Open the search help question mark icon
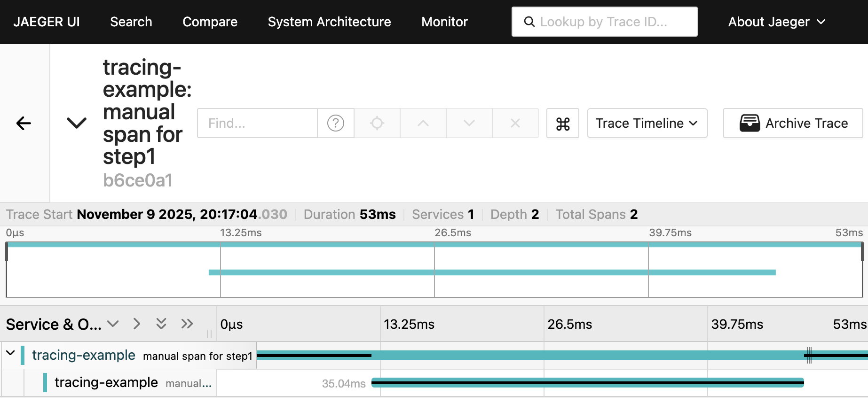Screen dimensions: 868x403 click(335, 123)
